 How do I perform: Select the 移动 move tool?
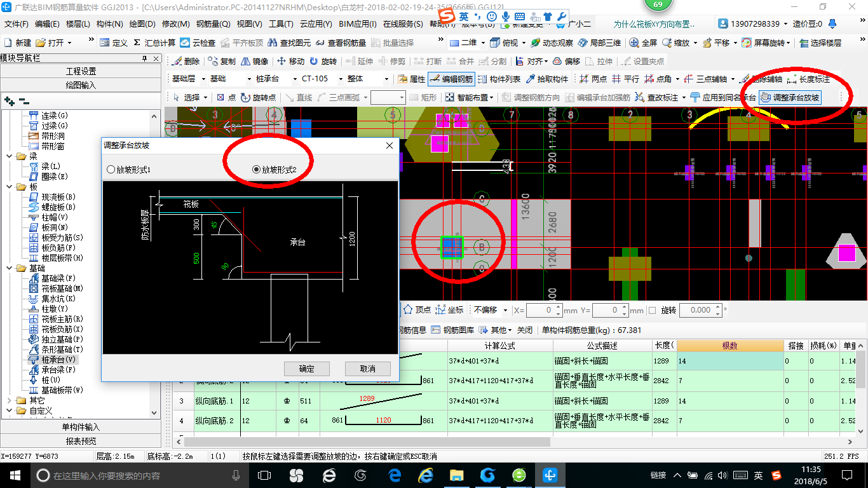pyautogui.click(x=291, y=61)
